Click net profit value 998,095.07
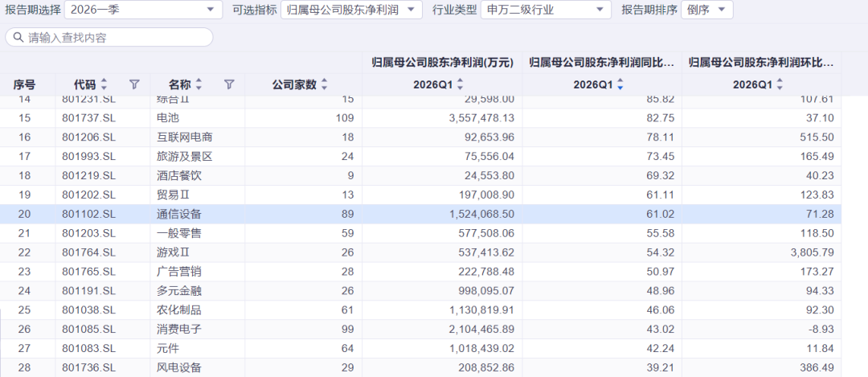The width and height of the screenshot is (868, 377). click(x=485, y=291)
